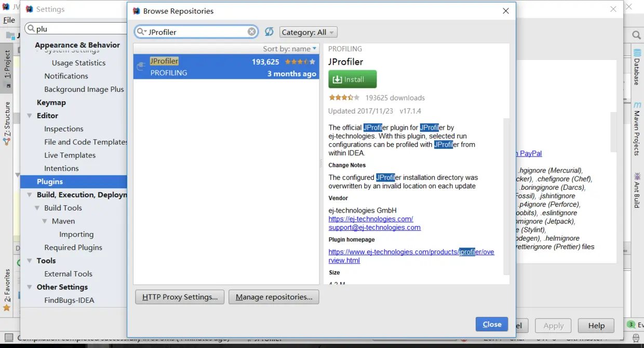Screen dimensions: 644x348
Task: Open the search history arrow in the JProfiler search field
Action: [145, 32]
